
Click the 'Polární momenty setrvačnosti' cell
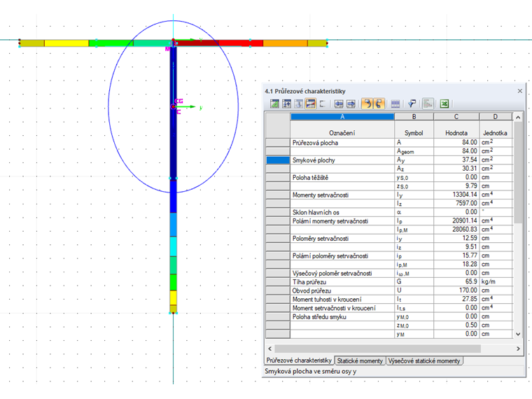point(342,221)
